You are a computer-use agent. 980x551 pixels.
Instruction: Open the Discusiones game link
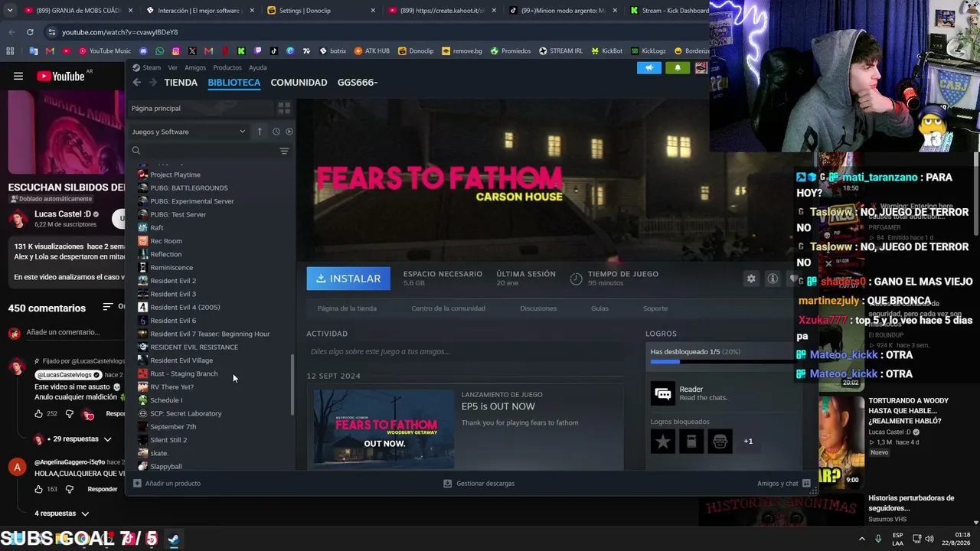pyautogui.click(x=538, y=308)
